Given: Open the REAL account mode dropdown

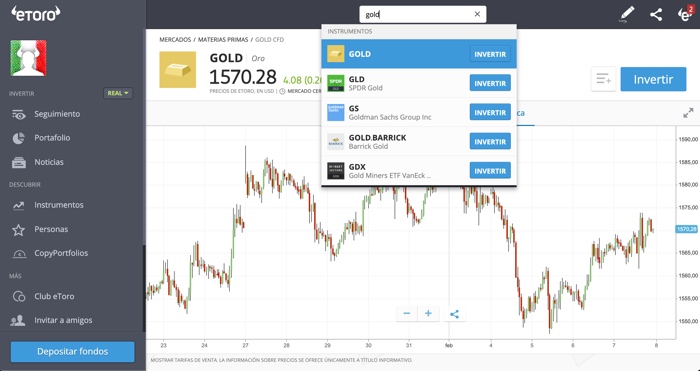Looking at the screenshot, I should [x=118, y=93].
